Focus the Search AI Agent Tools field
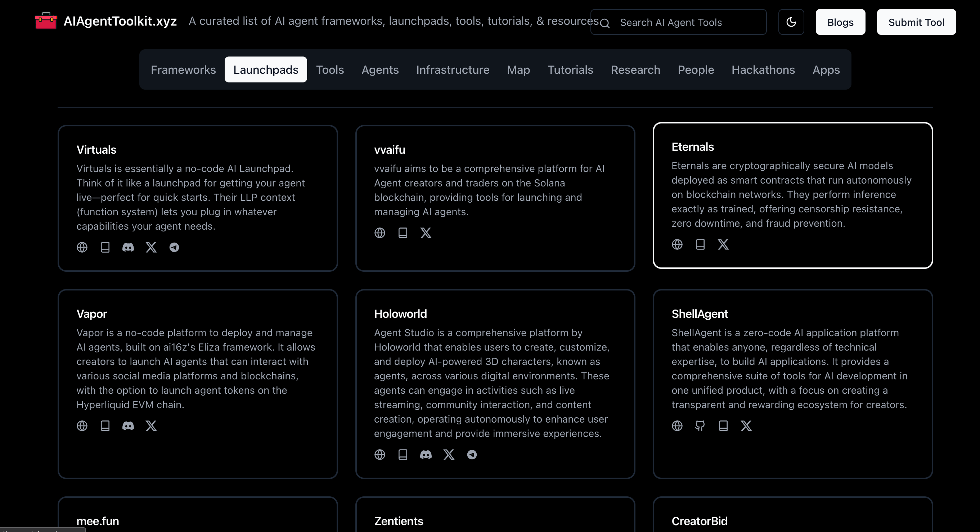This screenshot has width=980, height=532. point(678,22)
